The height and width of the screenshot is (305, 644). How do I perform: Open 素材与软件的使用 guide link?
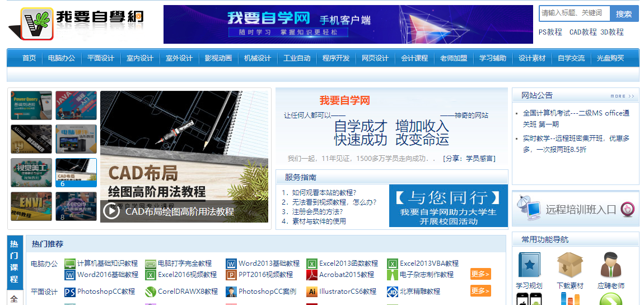319,221
